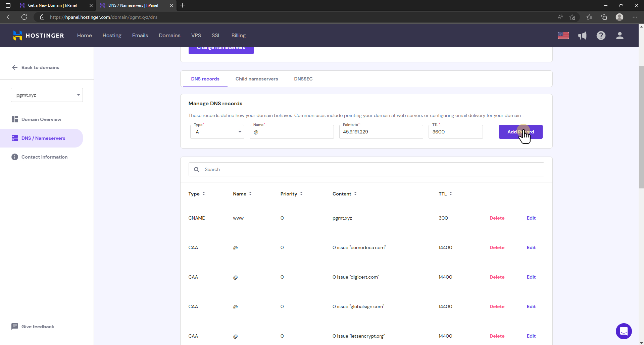Open the account profile icon in hPanel header
This screenshot has width=644, height=345.
[x=620, y=36]
